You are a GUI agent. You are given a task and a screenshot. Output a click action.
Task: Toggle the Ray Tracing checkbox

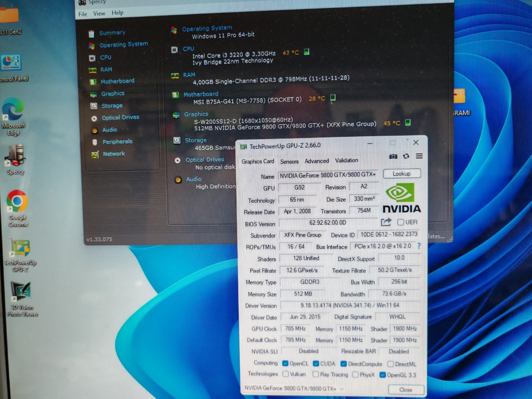point(316,374)
